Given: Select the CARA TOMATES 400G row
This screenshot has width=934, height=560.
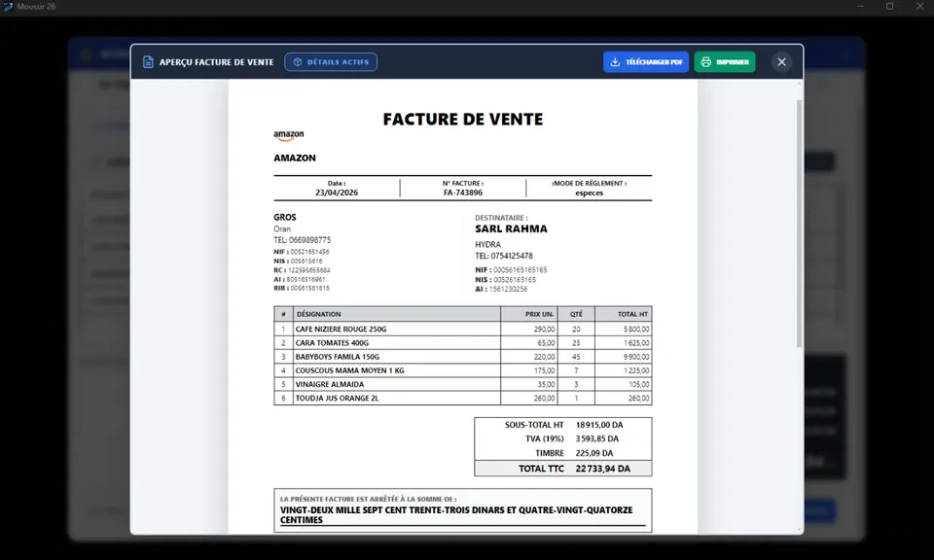Looking at the screenshot, I should [x=463, y=343].
